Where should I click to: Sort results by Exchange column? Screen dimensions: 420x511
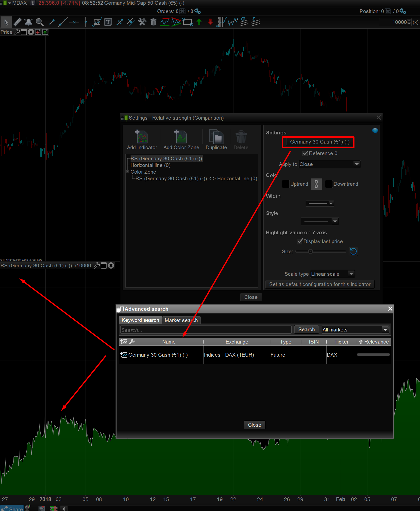point(237,342)
